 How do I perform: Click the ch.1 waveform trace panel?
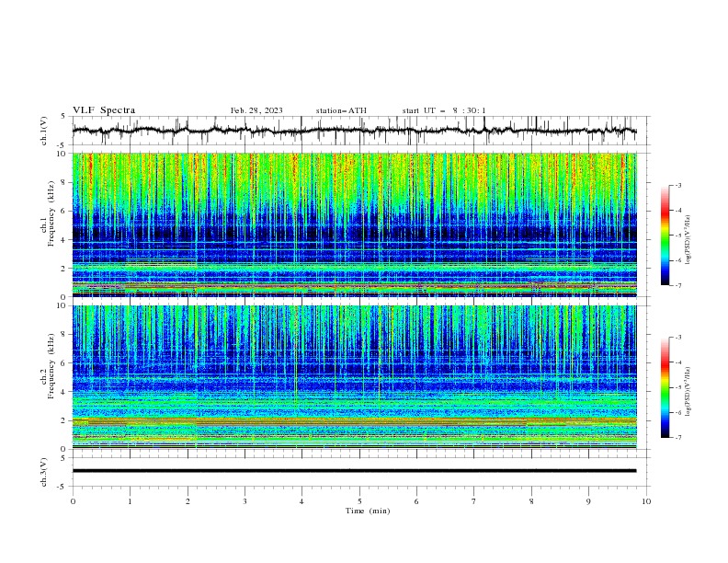(360, 131)
